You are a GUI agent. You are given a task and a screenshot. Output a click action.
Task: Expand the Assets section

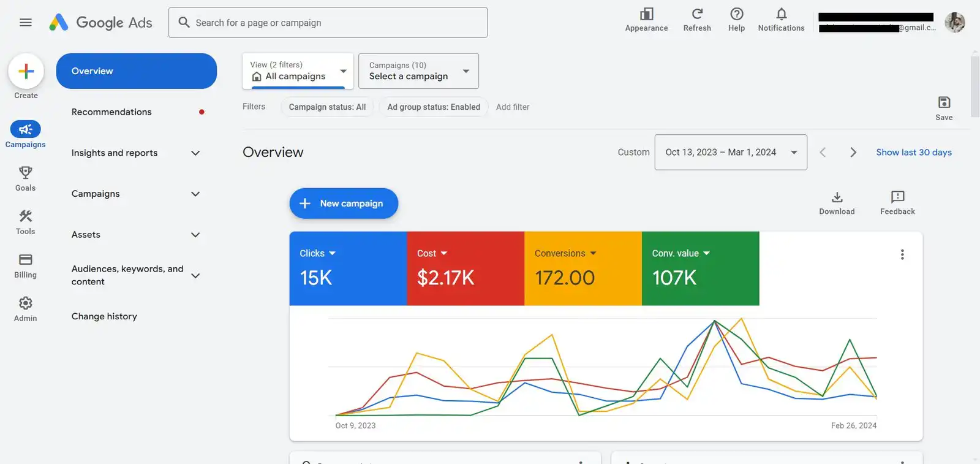[135, 235]
